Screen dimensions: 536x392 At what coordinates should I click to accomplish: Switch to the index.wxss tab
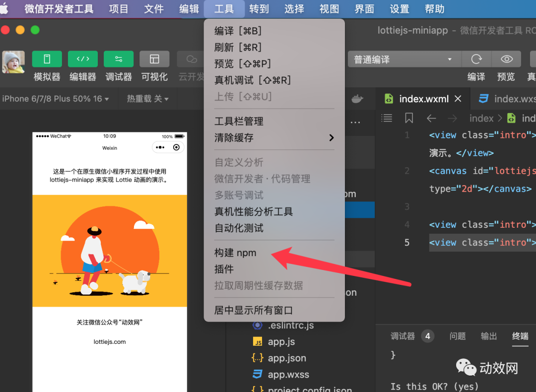click(507, 99)
